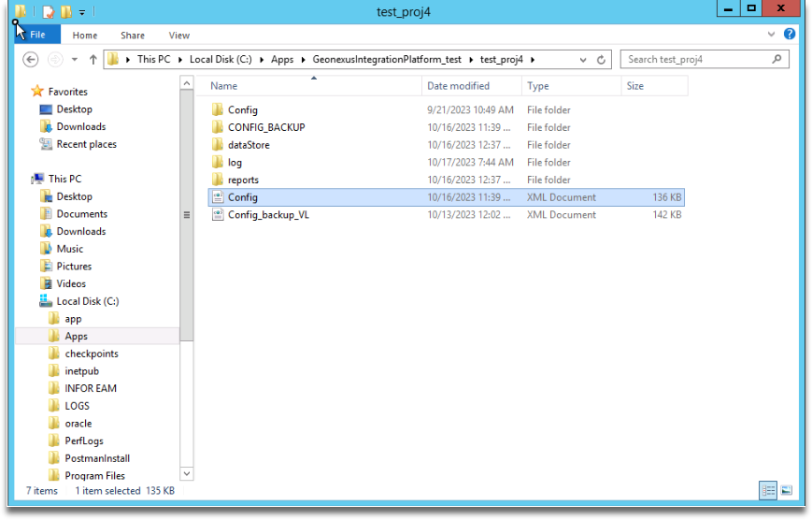Go up one folder level
This screenshot has height=520, width=812.
(x=93, y=60)
